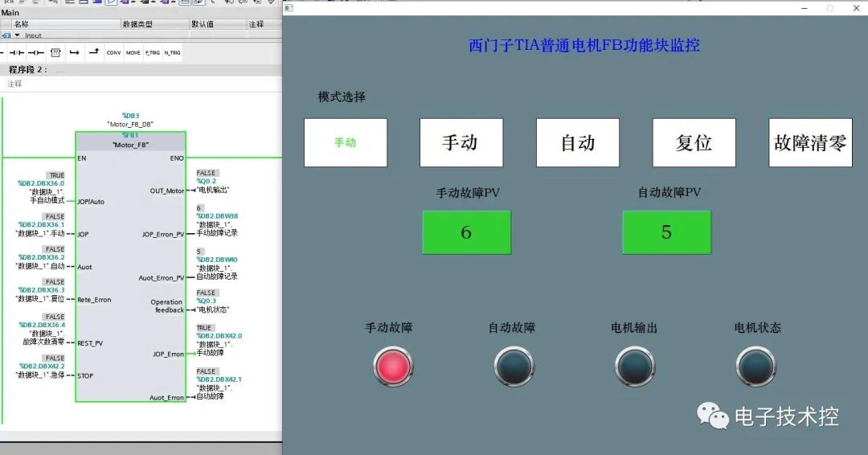Insert the P_TRIG instruction
Image resolution: width=868 pixels, height=455 pixels.
pyautogui.click(x=153, y=52)
